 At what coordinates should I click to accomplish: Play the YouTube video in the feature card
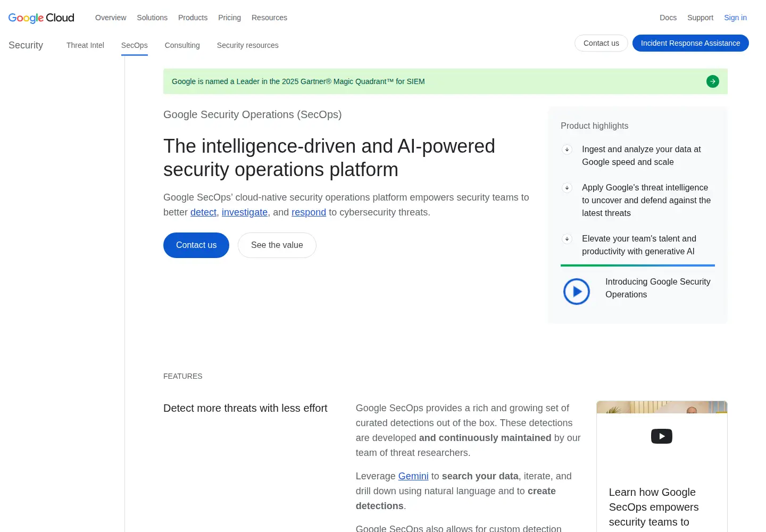tap(662, 436)
